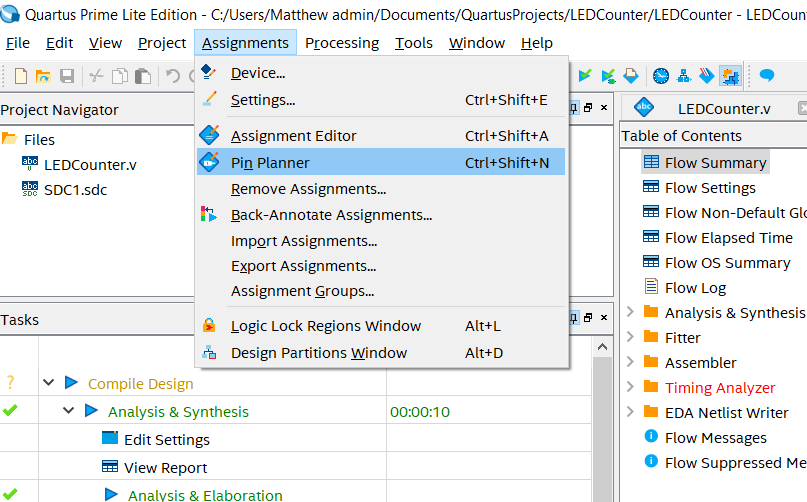This screenshot has width=807, height=502.
Task: Click the Undo arrow icon
Action: [172, 76]
